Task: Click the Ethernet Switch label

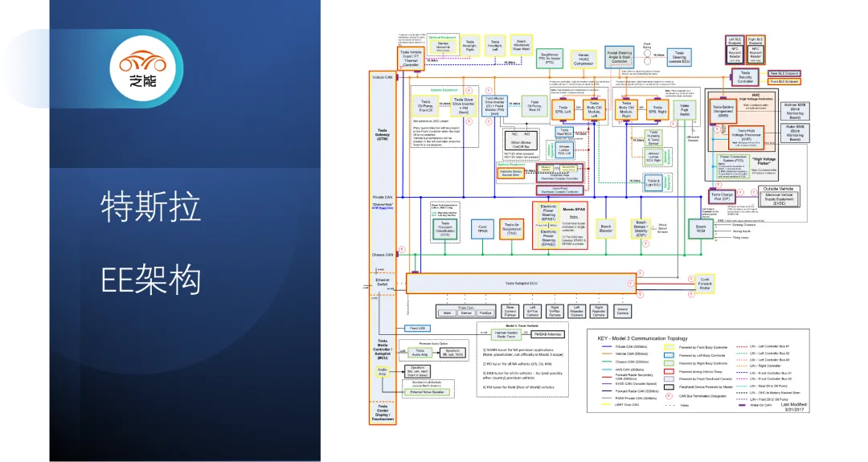Action: click(x=383, y=282)
